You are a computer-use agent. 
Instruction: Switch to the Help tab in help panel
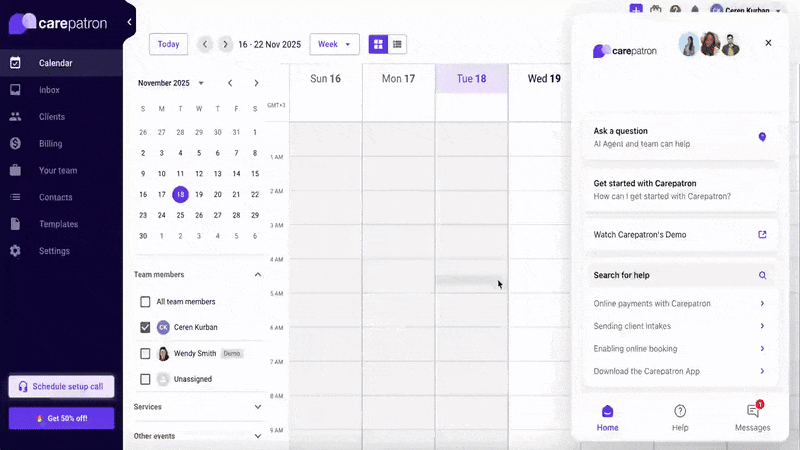[x=680, y=418]
